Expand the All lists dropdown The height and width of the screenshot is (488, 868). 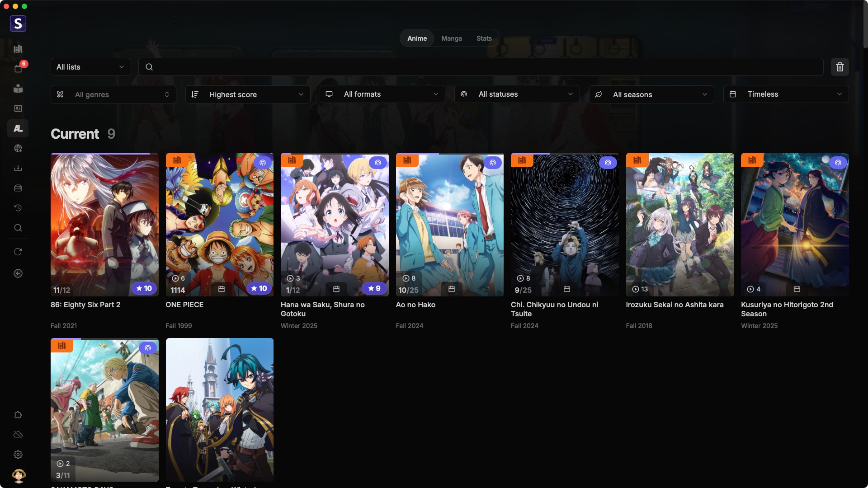click(x=90, y=67)
